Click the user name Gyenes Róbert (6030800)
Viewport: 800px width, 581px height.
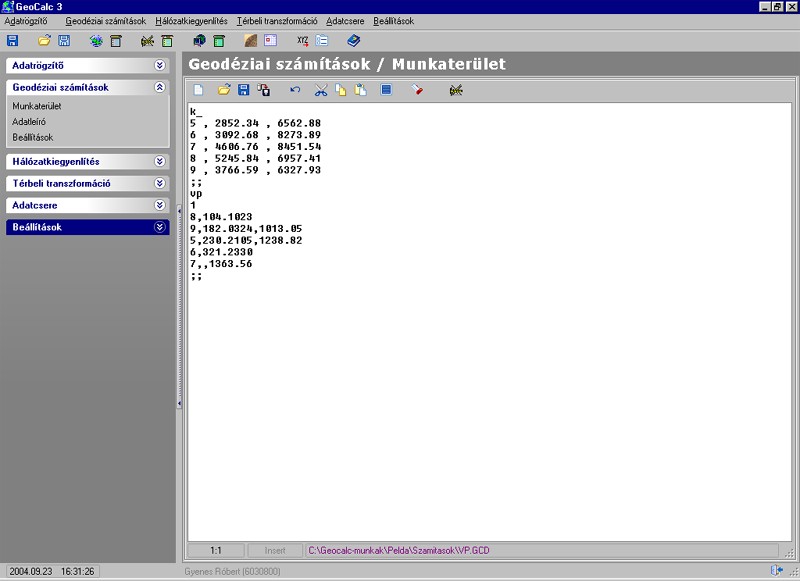click(x=232, y=571)
